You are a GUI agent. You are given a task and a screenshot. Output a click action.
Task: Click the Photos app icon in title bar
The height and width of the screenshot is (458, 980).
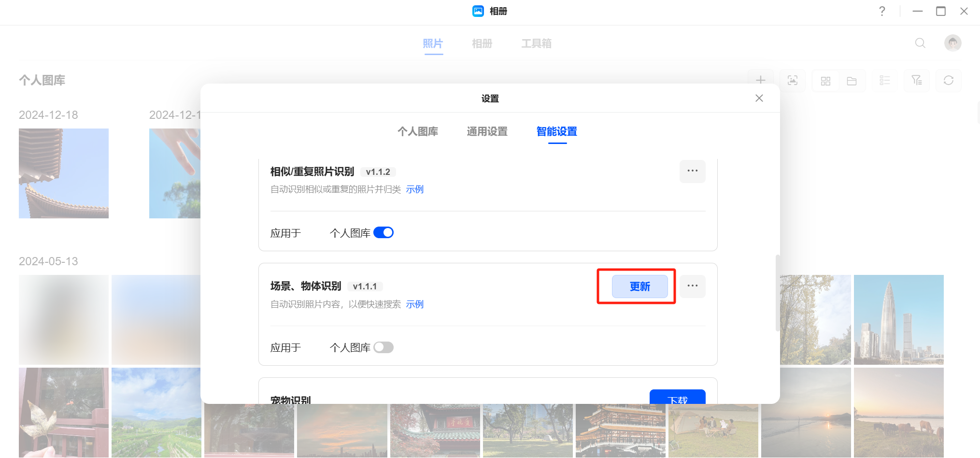(x=478, y=11)
